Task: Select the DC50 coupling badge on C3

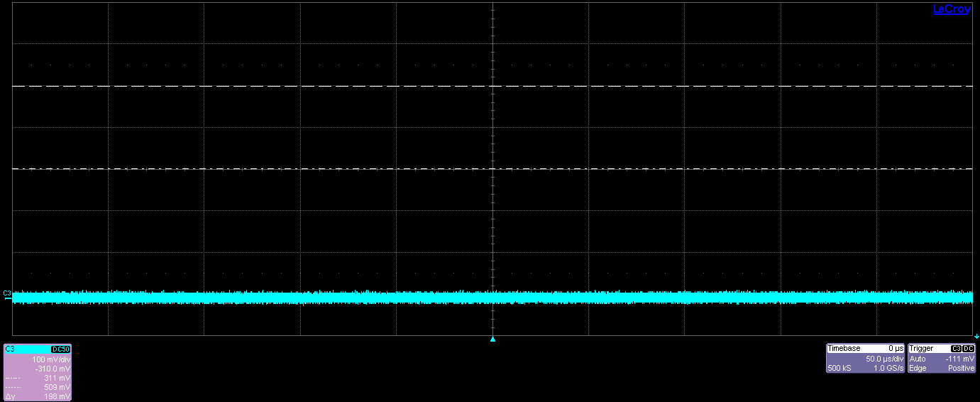Action: pos(60,349)
